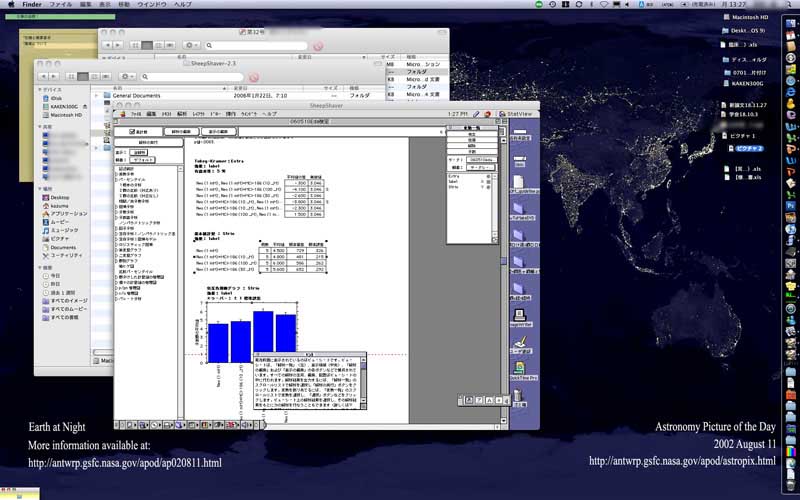Screen dimensions: 800x500
Task: Open action gear menu in rearmost Finder window
Action: pos(192,45)
